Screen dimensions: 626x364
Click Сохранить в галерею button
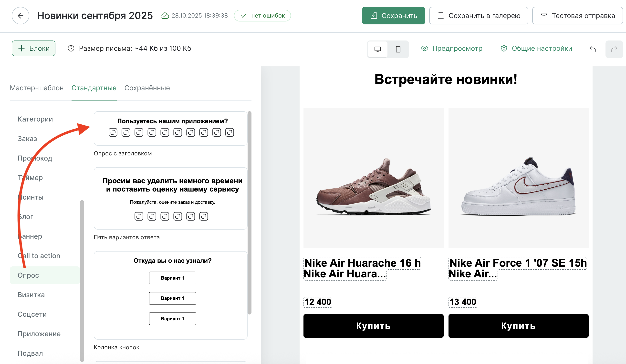tap(479, 16)
